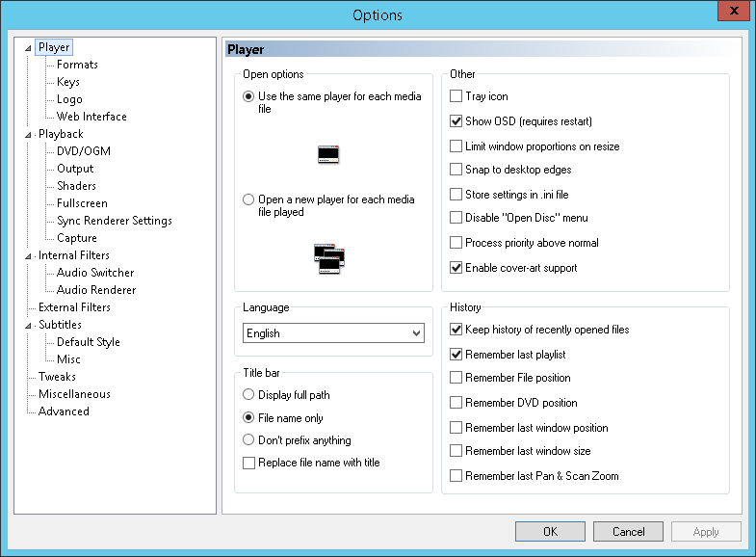Click the multiple player windows icon
Image resolution: width=756 pixels, height=557 pixels.
329,258
